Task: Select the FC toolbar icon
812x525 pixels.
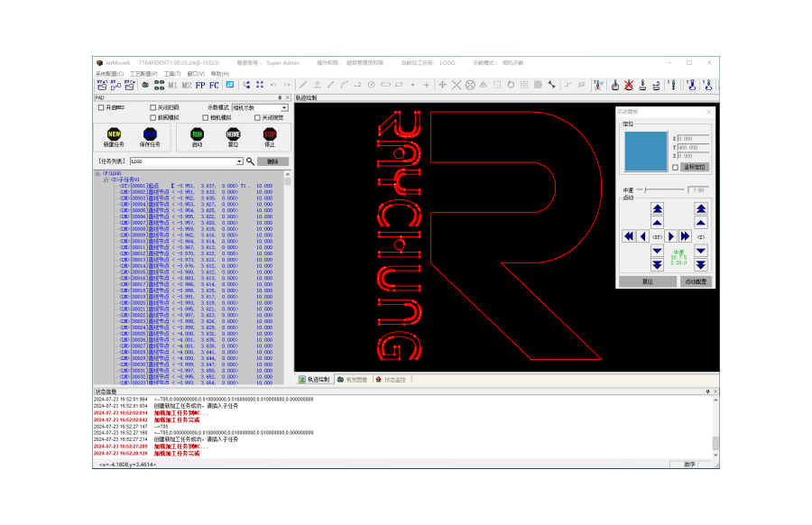Action: click(x=214, y=85)
